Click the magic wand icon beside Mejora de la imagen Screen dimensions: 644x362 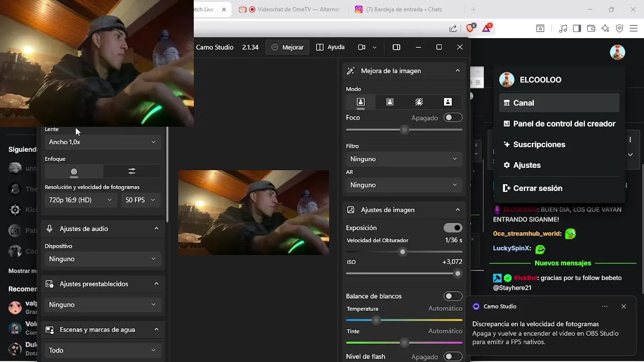pyautogui.click(x=351, y=71)
